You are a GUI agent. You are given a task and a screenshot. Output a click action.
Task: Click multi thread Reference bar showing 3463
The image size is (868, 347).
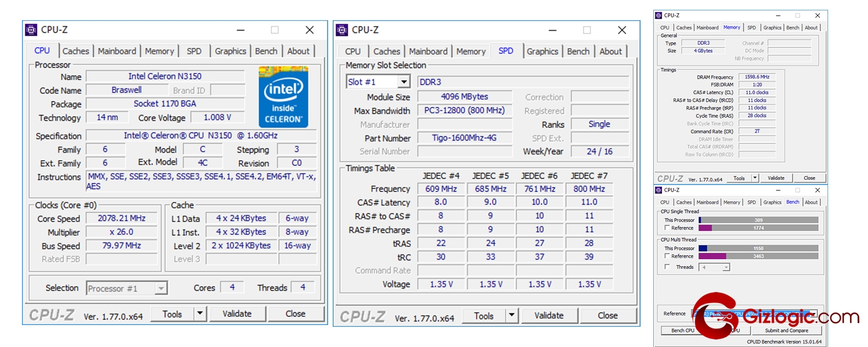(758, 256)
